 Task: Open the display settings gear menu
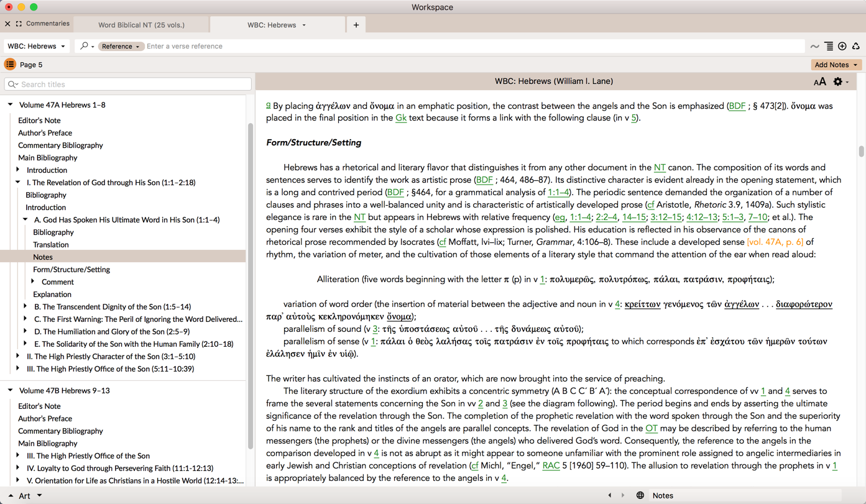(841, 81)
